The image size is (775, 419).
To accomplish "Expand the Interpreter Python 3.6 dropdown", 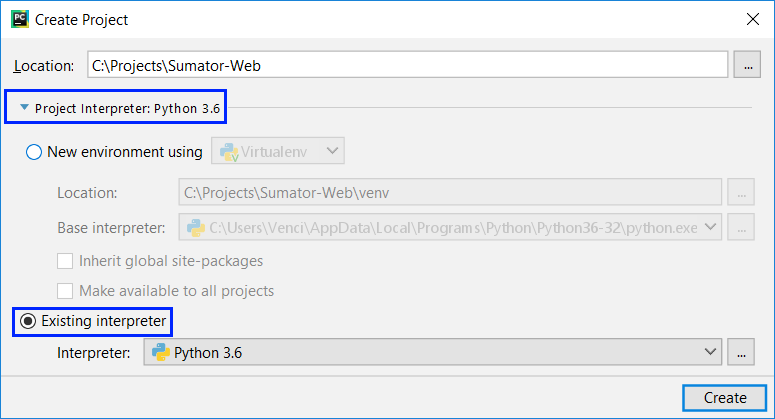I will 711,352.
